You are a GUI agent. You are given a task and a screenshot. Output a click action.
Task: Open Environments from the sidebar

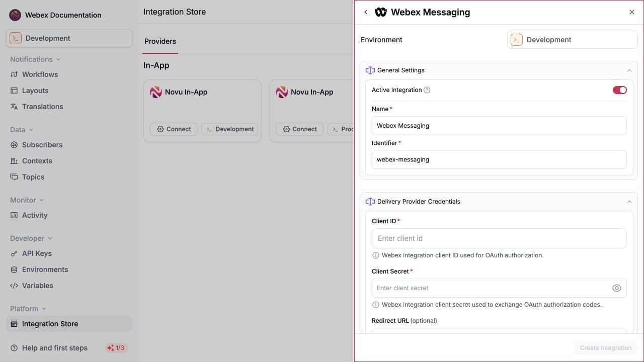pos(69,269)
